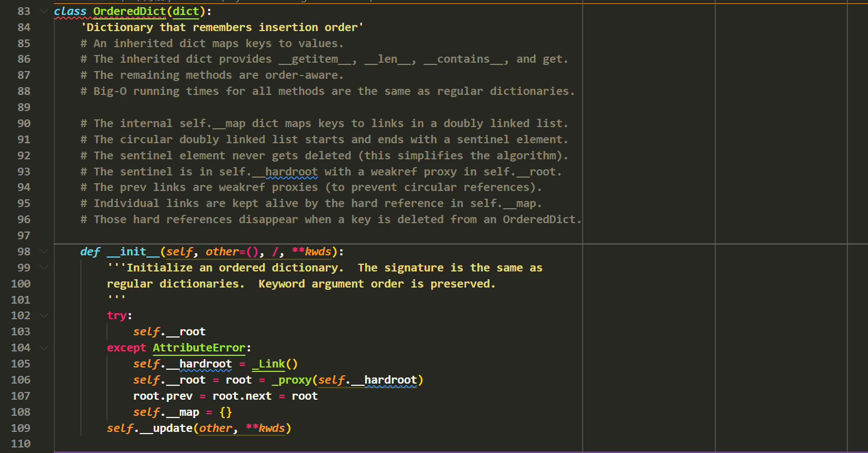Collapse the OrderedDict class fold arrow
The image size is (868, 453).
click(43, 11)
